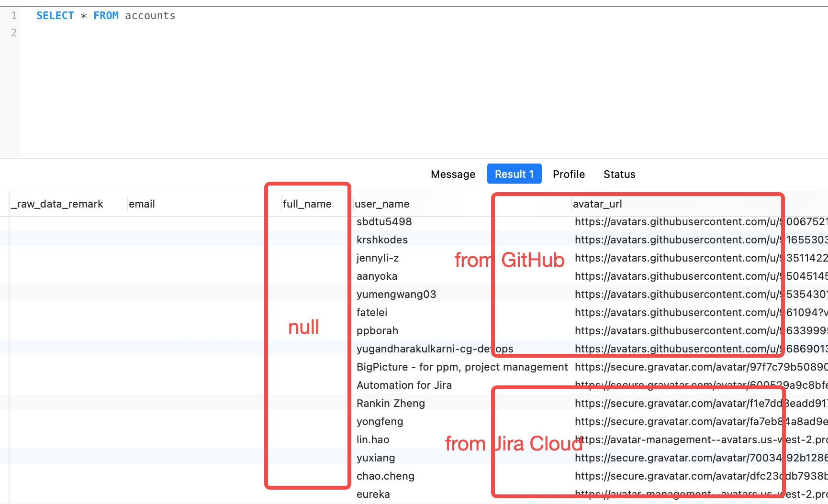Click the eureka user_name cell
Image resolution: width=828 pixels, height=504 pixels.
coord(373,494)
